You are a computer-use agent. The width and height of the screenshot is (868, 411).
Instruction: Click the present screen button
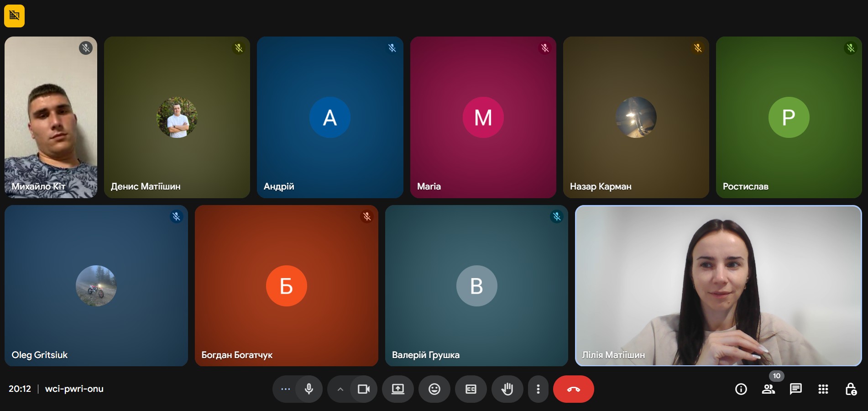(x=398, y=389)
